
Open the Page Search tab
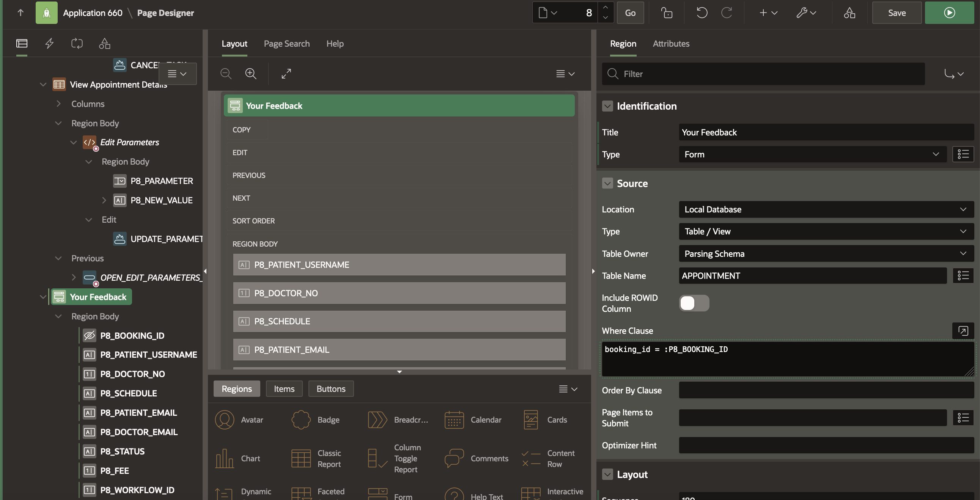(286, 43)
